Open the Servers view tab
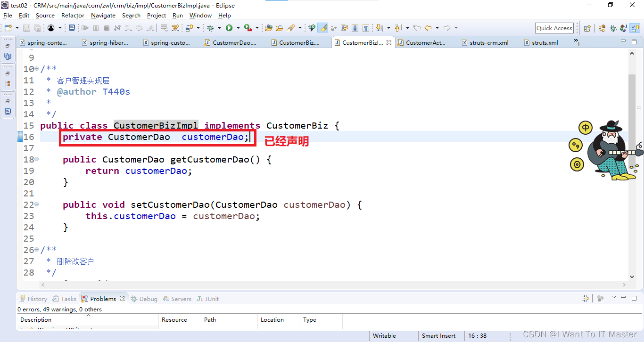 pos(177,299)
